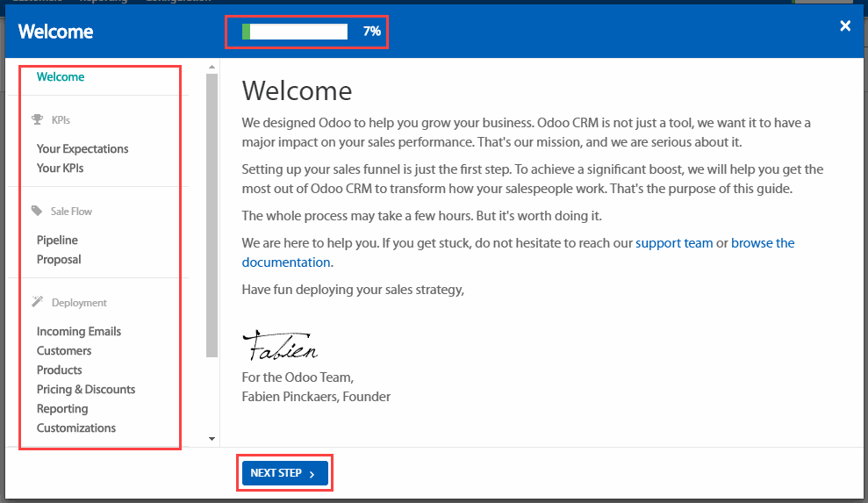Open the Customers step
Image resolution: width=868 pixels, height=503 pixels.
(64, 351)
